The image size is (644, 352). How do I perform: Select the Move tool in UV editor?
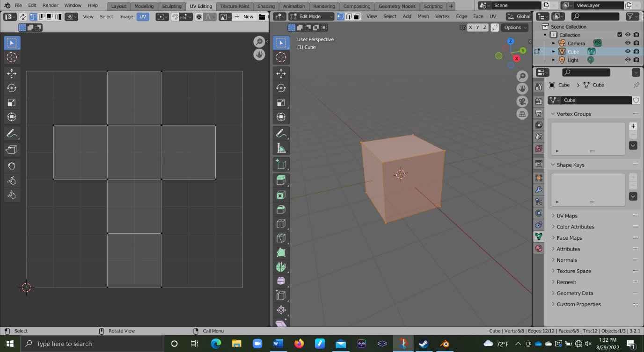12,73
